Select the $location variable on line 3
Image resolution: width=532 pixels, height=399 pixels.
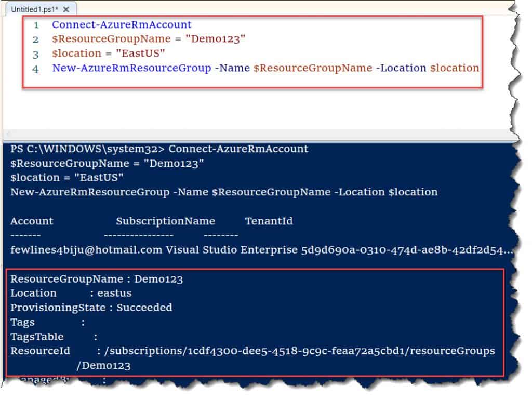point(77,53)
